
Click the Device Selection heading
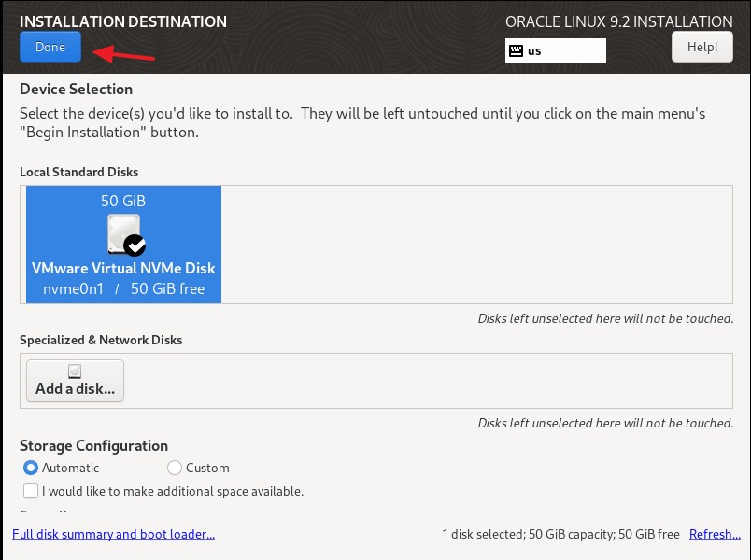77,89
